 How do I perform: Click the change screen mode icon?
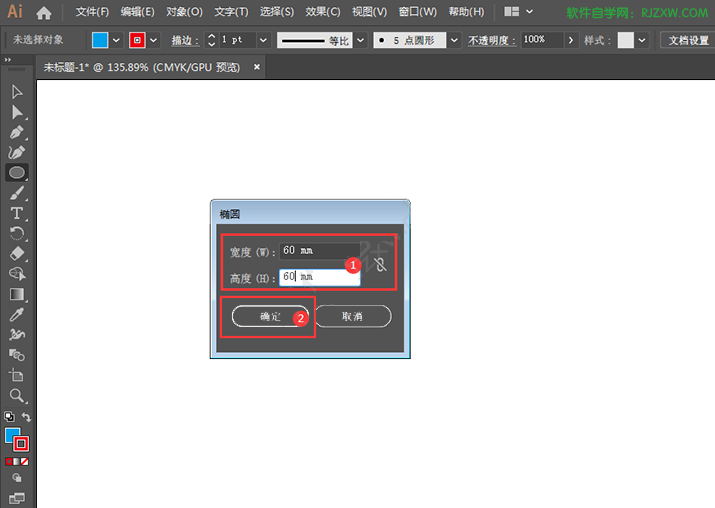click(17, 498)
